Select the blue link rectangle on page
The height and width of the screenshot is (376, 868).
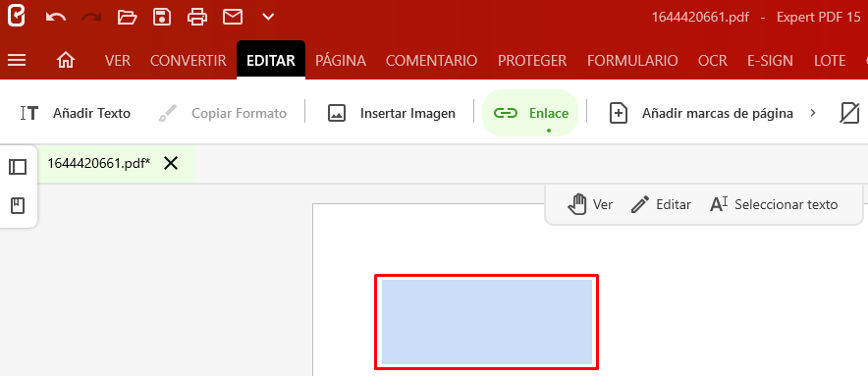(x=487, y=322)
